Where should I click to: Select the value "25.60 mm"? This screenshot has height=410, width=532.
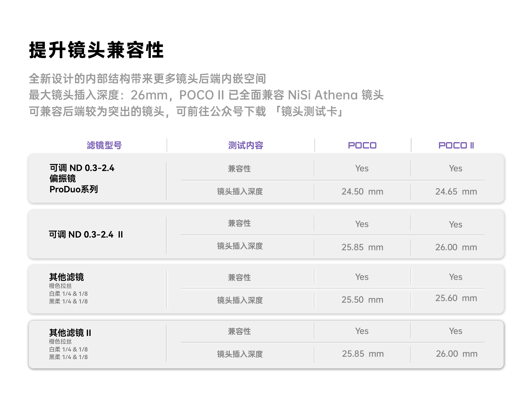[456, 298]
